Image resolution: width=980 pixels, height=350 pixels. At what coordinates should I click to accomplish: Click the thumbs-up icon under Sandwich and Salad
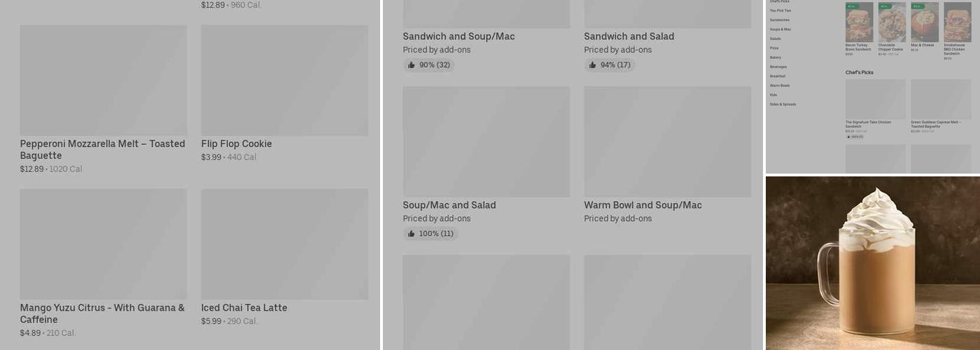593,65
